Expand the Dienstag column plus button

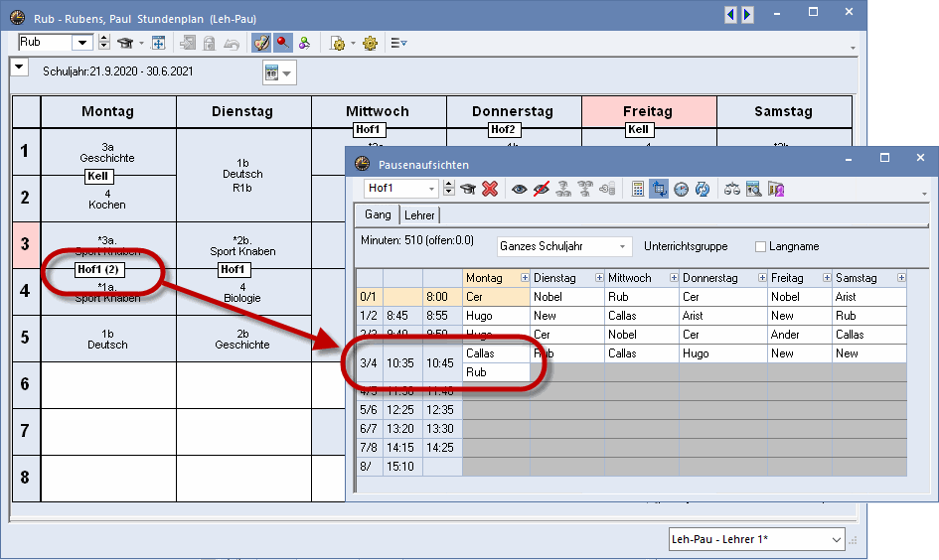(599, 278)
